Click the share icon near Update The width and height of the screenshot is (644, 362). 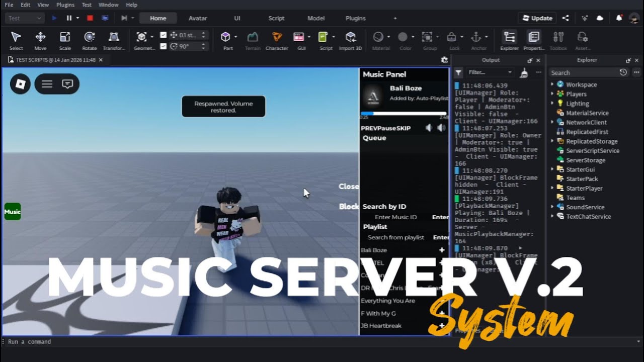[566, 18]
